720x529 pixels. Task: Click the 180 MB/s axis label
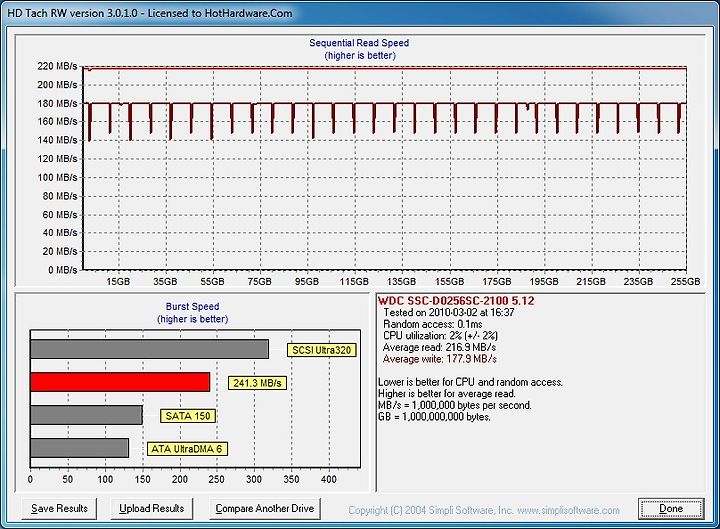click(57, 103)
